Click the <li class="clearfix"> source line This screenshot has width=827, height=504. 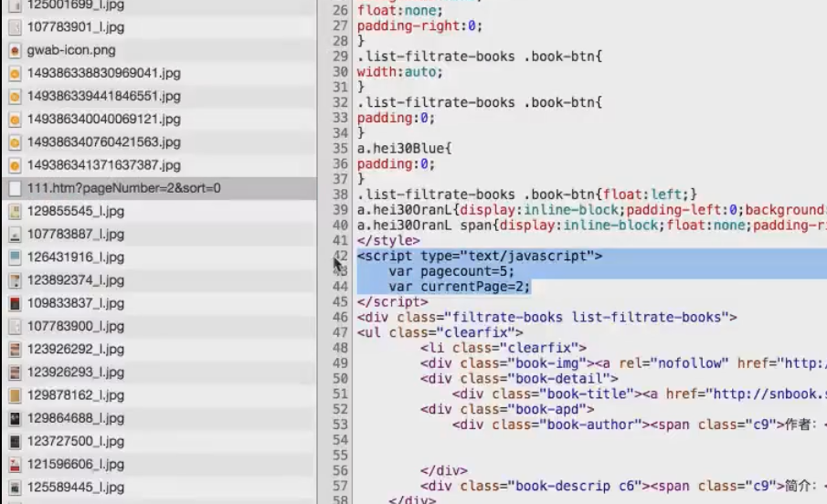pos(504,348)
